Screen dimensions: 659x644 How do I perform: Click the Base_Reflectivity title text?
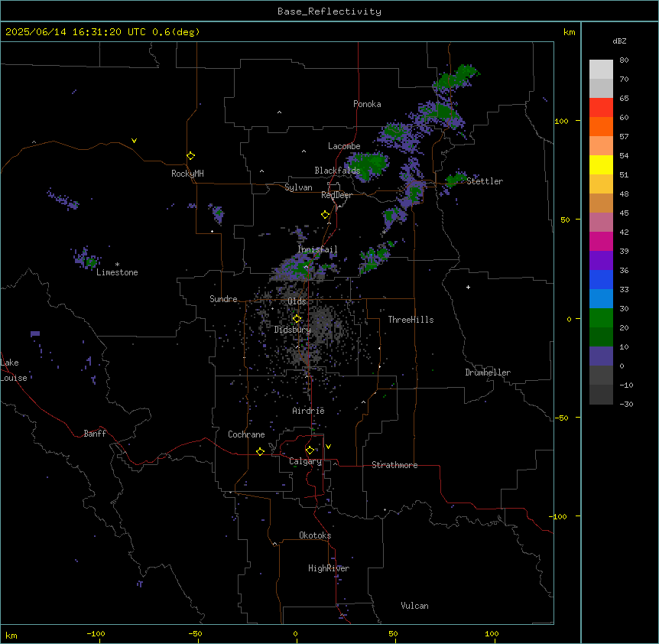pyautogui.click(x=329, y=11)
